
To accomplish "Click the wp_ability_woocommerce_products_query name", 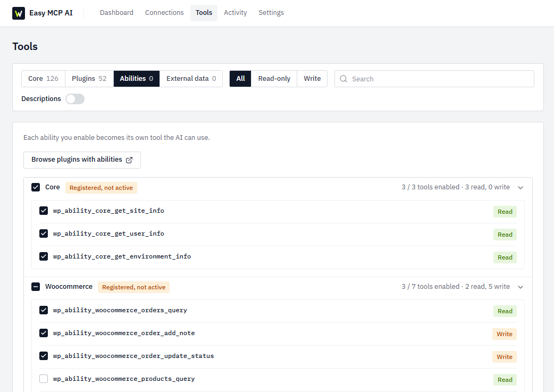I will pyautogui.click(x=124, y=379).
